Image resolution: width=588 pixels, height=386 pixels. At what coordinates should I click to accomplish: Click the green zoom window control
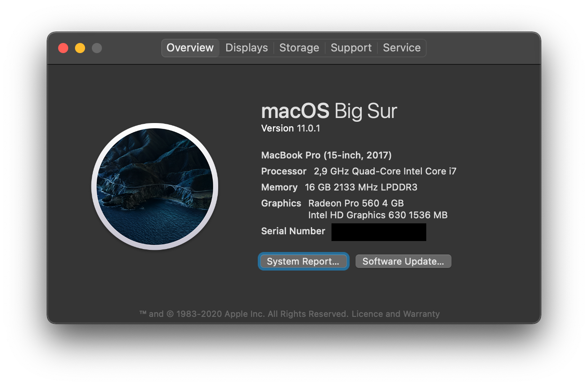coord(97,48)
